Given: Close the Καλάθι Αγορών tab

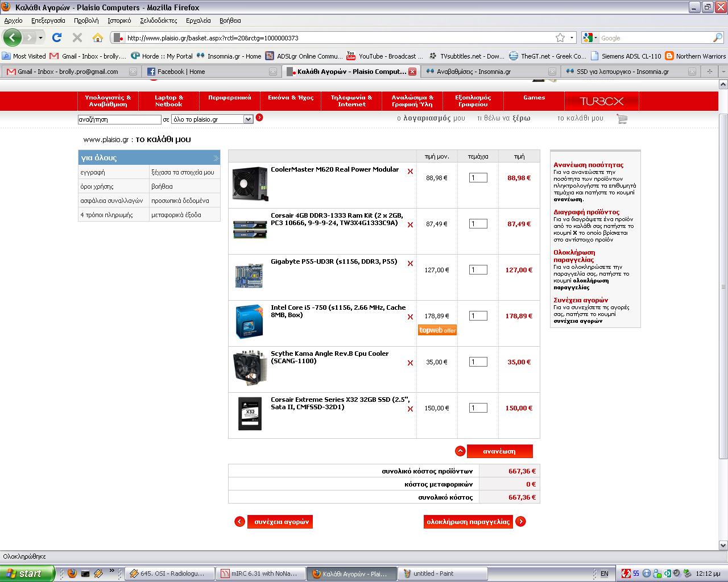Looking at the screenshot, I should pyautogui.click(x=412, y=72).
